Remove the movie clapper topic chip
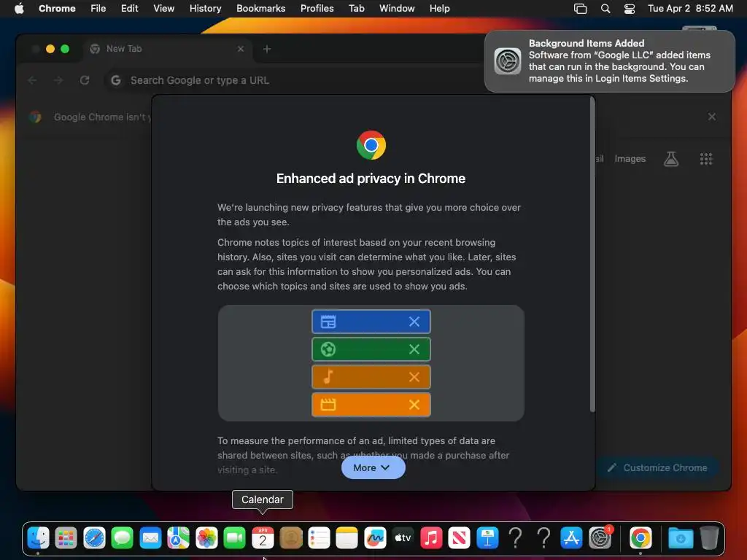Screen dimensions: 747x560 414,404
